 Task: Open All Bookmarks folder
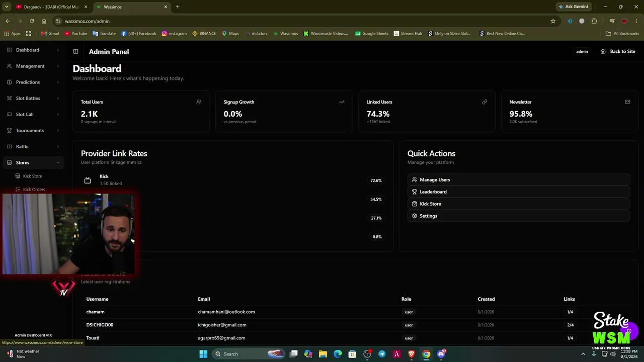622,34
